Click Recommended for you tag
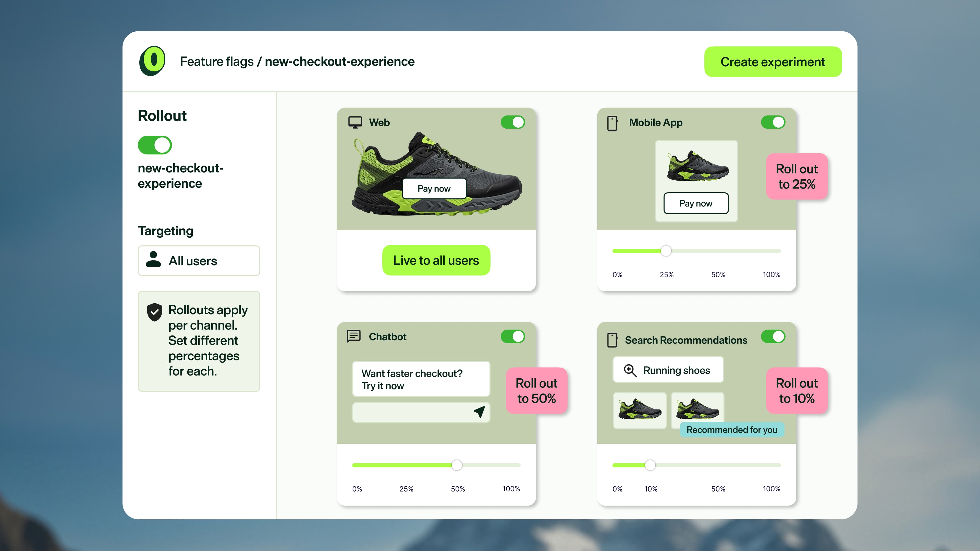Image resolution: width=980 pixels, height=551 pixels. [x=732, y=430]
